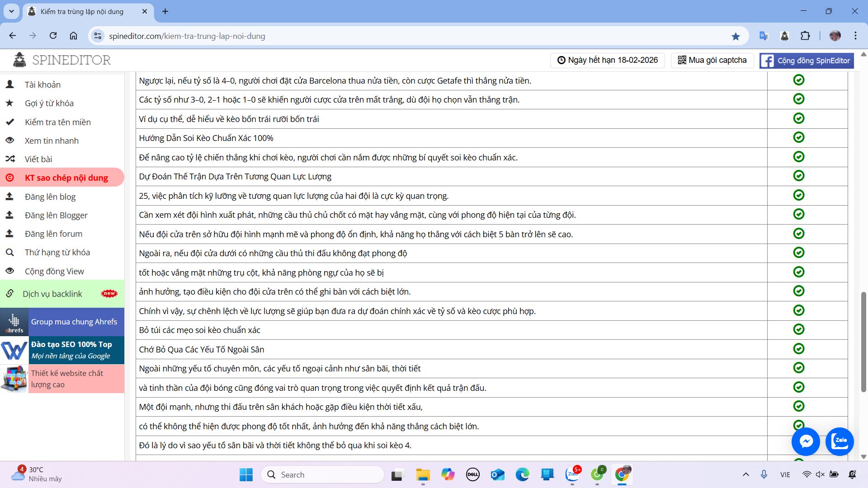Image resolution: width=868 pixels, height=488 pixels.
Task: Click the check mark for the 'Chớ Bỏ Qua Các Yếu Tố' row
Action: pyautogui.click(x=798, y=349)
